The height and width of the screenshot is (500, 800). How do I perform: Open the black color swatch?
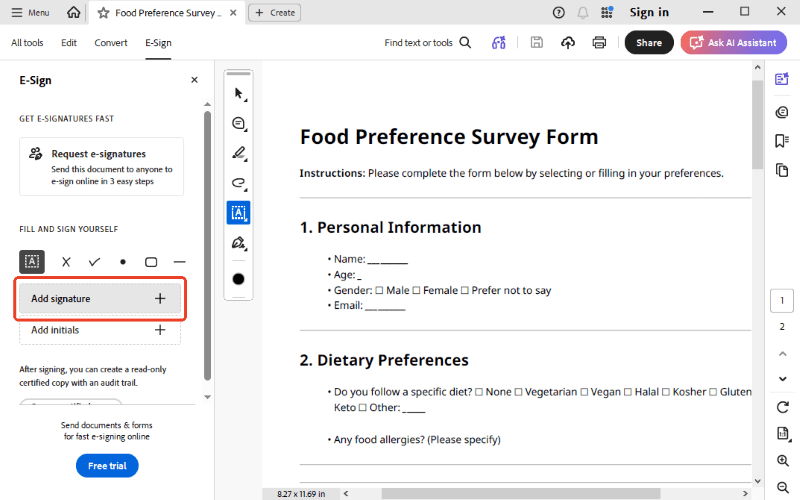pos(238,279)
